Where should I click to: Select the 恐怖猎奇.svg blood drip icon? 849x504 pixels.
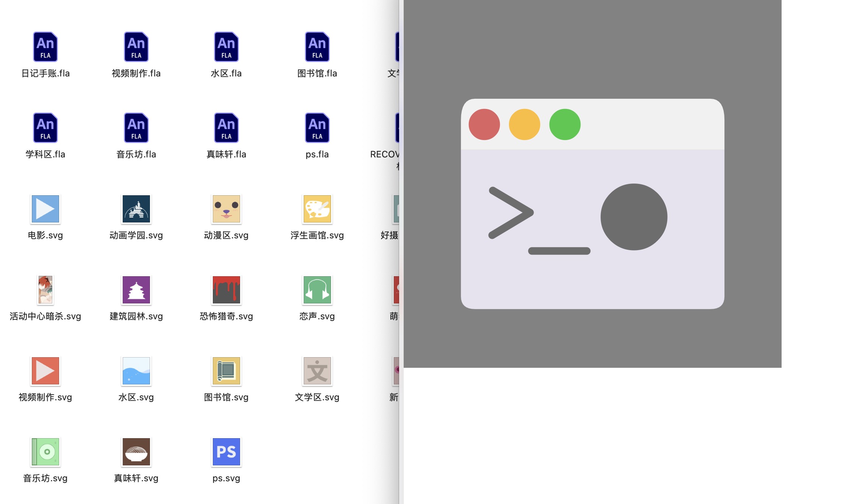click(x=226, y=290)
